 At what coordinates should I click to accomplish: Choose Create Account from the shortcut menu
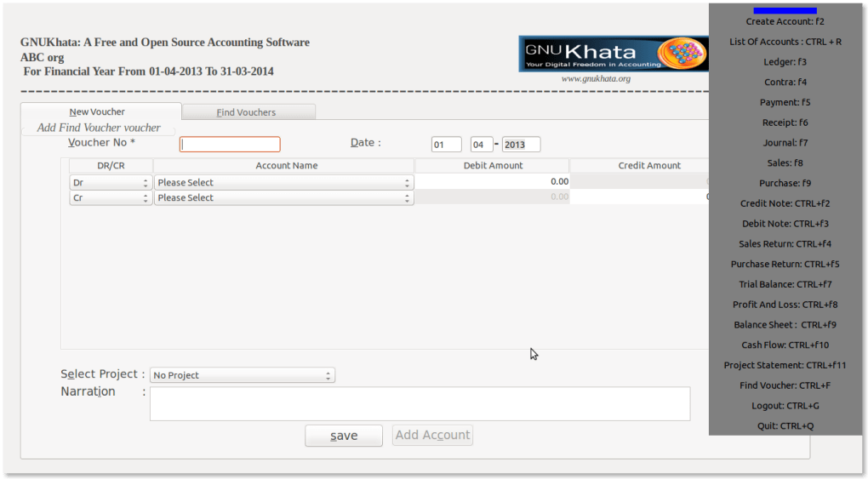pos(785,21)
